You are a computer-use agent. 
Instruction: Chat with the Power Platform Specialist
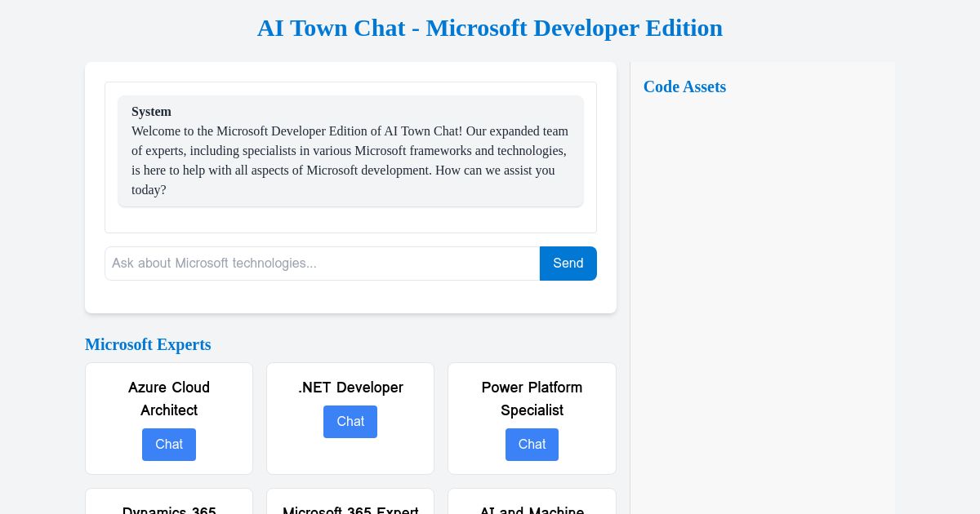pos(532,445)
